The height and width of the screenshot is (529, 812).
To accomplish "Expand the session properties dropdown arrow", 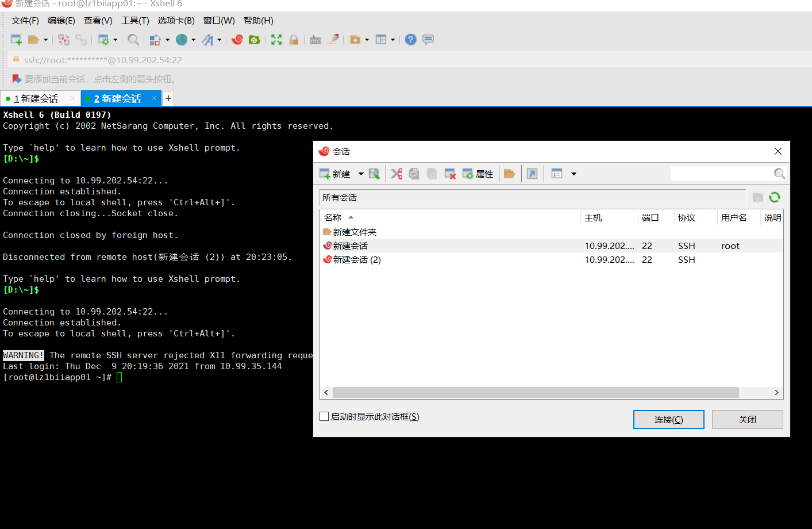I will (116, 40).
